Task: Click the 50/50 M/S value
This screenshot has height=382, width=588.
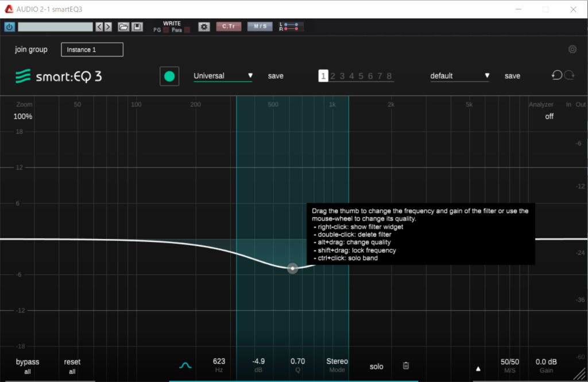Action: 510,362
